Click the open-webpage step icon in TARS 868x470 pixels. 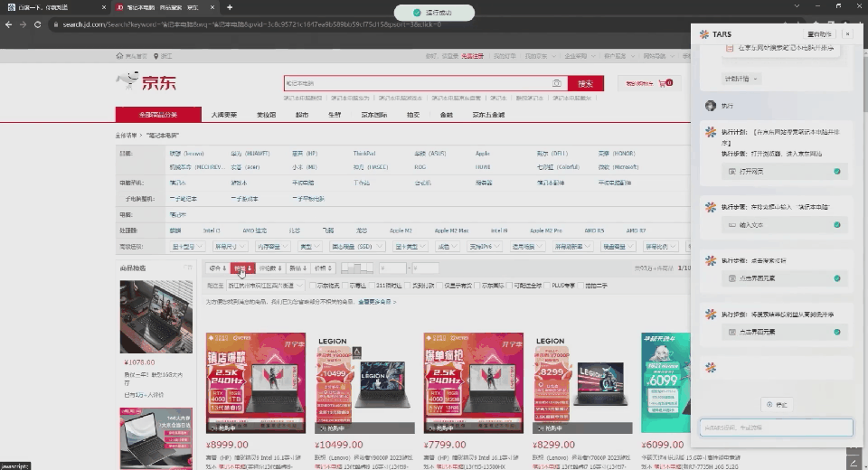[731, 172]
